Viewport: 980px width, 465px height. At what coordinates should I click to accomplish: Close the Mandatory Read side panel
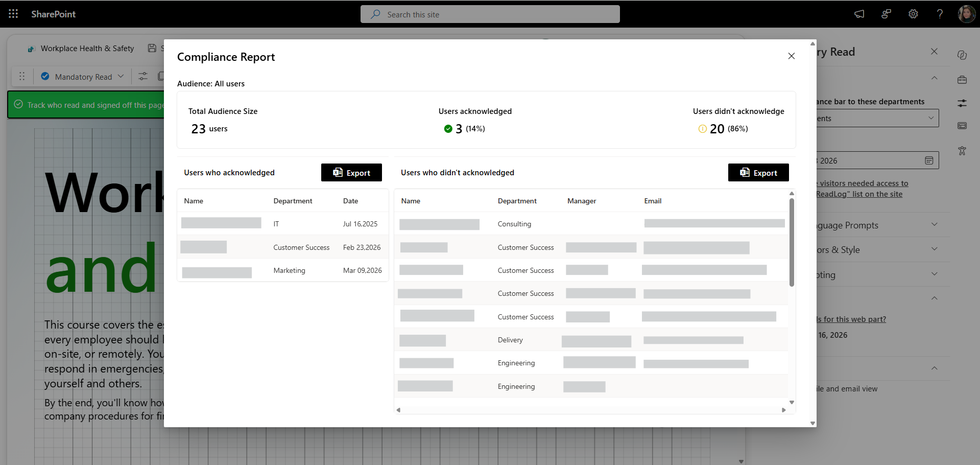(x=934, y=52)
